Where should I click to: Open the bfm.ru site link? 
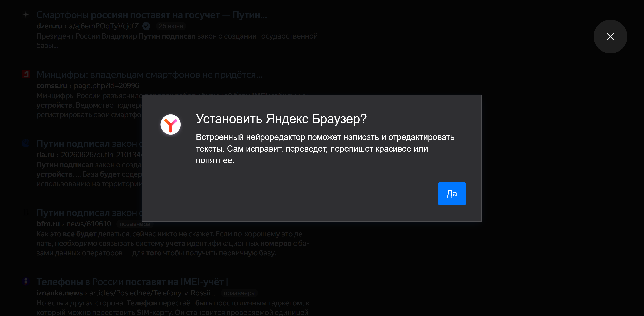pyautogui.click(x=48, y=224)
